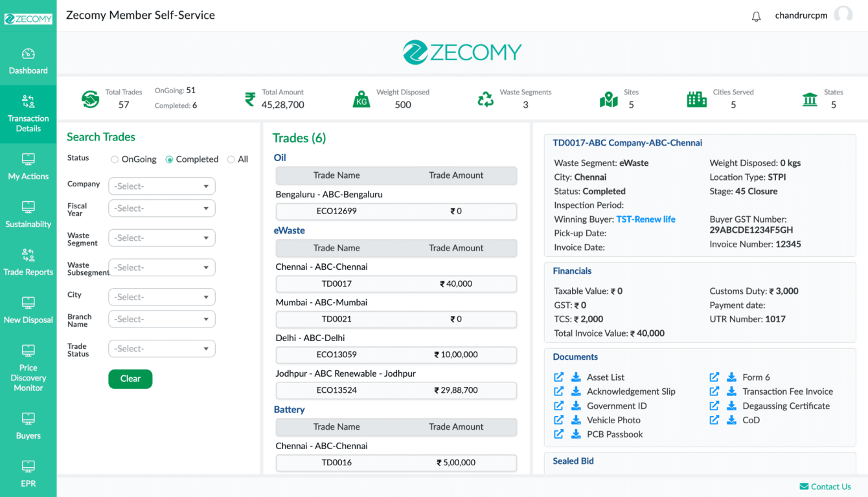This screenshot has width=868, height=497.
Task: Open Trade Reports from the sidebar
Action: (x=28, y=263)
